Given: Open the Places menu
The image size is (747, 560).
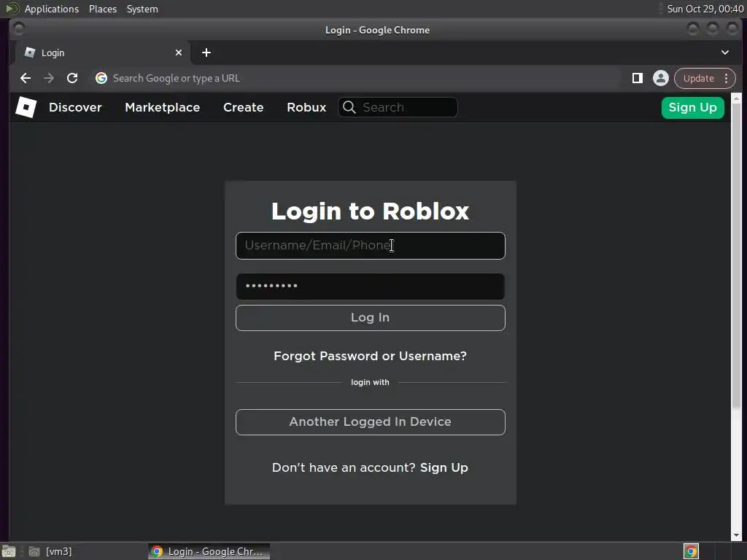Looking at the screenshot, I should (102, 9).
